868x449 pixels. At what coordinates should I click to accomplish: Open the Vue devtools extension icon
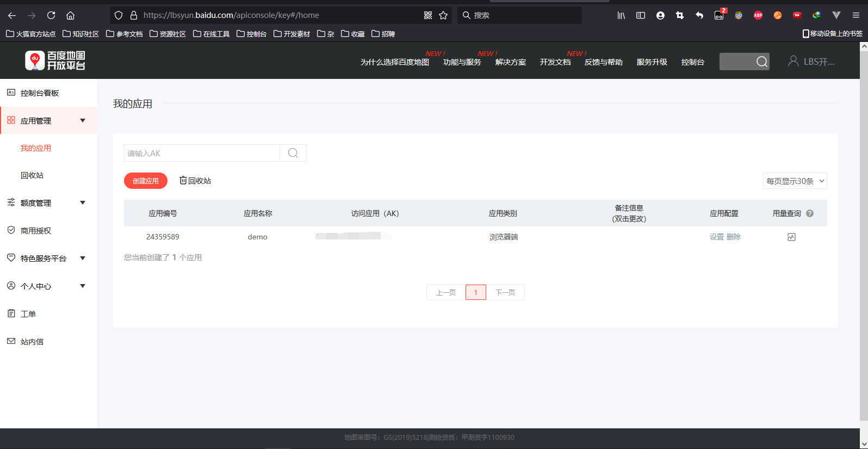pyautogui.click(x=836, y=15)
